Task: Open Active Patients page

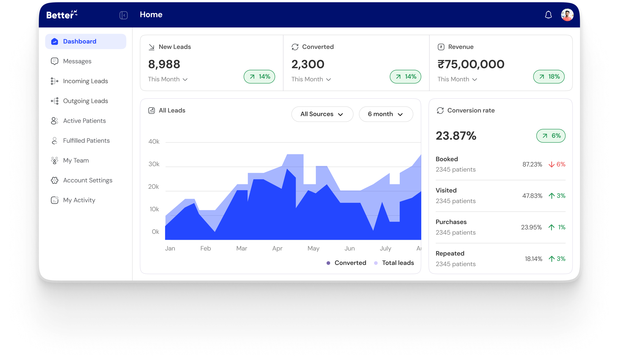Action: click(x=84, y=121)
